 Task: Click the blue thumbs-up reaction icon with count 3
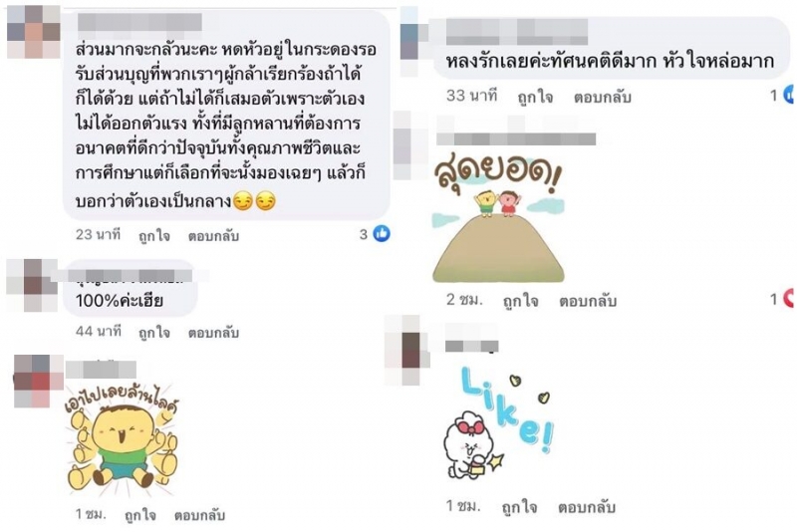coord(382,234)
